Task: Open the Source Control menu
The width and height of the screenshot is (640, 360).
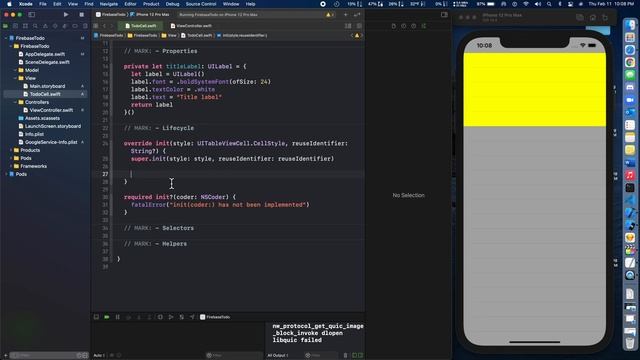Action: [201, 4]
